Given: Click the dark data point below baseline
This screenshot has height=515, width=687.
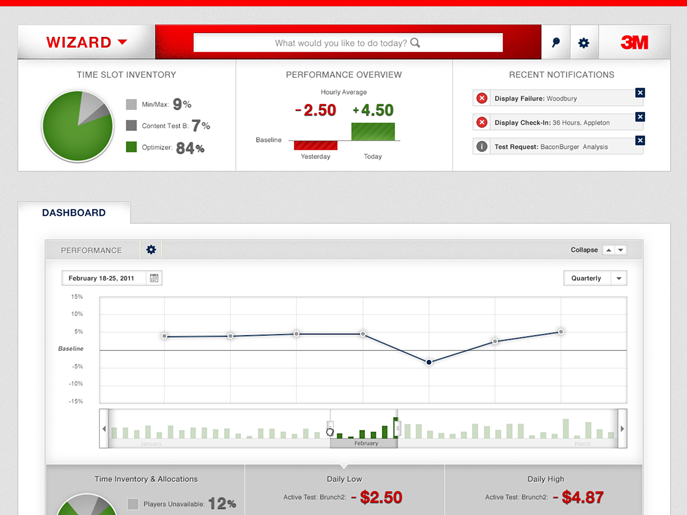Looking at the screenshot, I should (429, 362).
